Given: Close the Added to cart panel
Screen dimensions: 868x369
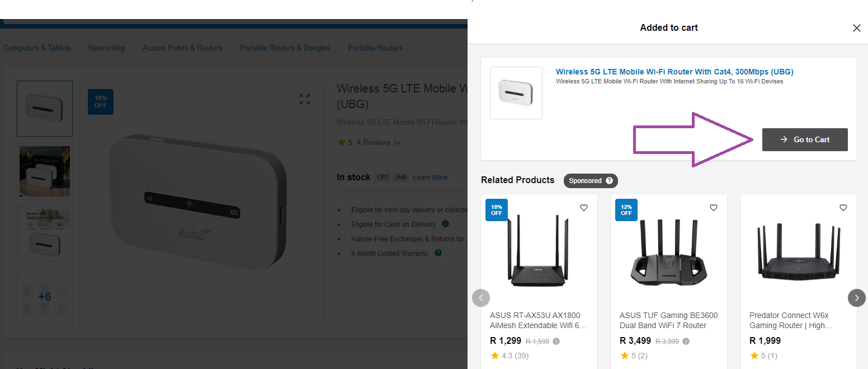Looking at the screenshot, I should click(x=856, y=28).
